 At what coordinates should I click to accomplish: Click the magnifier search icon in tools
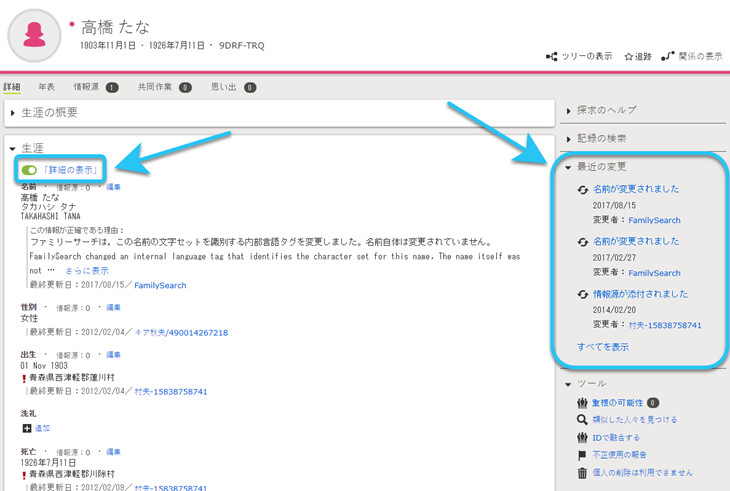(x=582, y=420)
